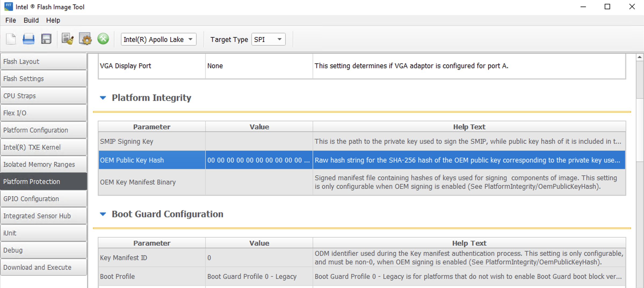Click the VGA Display Port help text
Image resolution: width=644 pixels, height=288 pixels.
click(469, 66)
